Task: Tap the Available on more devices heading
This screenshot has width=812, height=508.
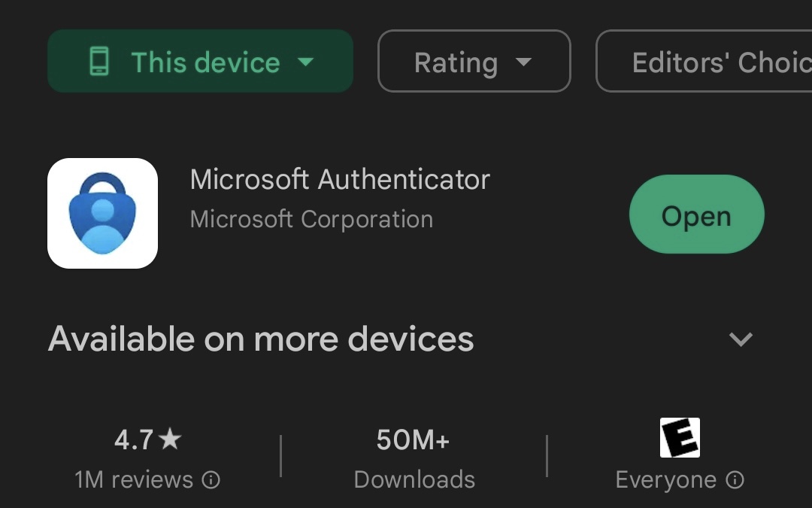Action: tap(261, 339)
